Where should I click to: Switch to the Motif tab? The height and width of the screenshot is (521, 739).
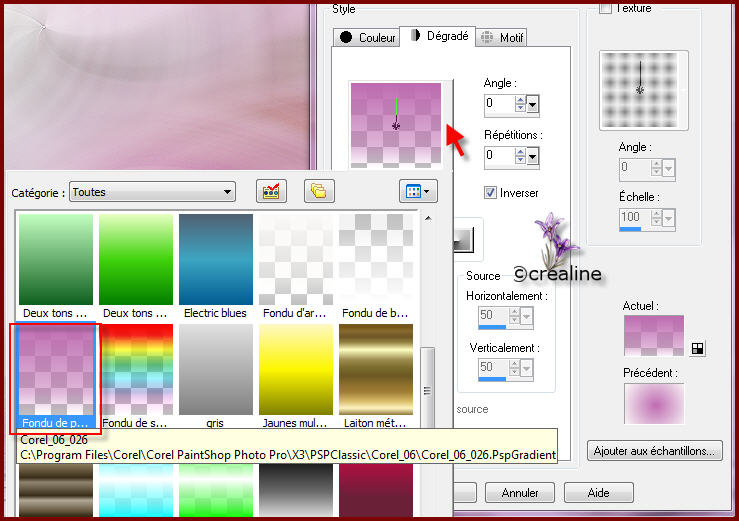(501, 37)
